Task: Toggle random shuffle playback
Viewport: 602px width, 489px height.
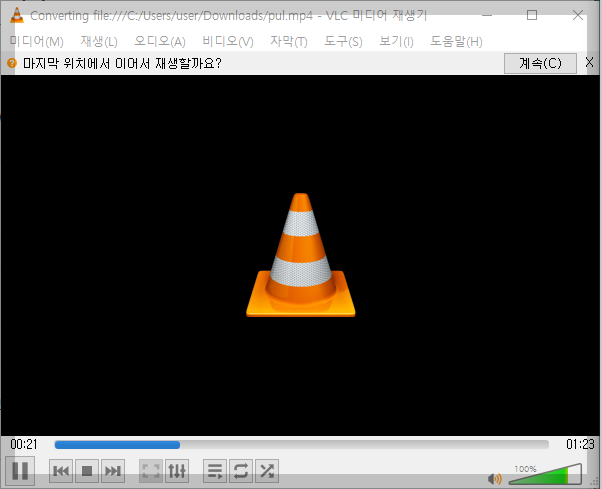Action: [267, 471]
